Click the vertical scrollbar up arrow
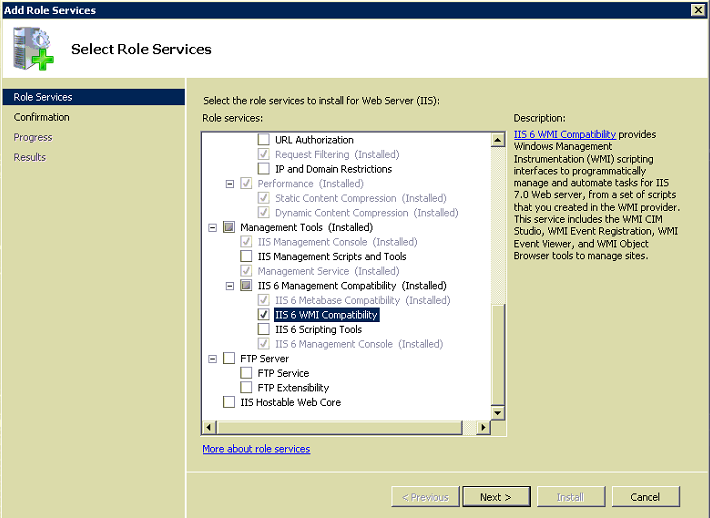This screenshot has height=518, width=710. pos(498,140)
